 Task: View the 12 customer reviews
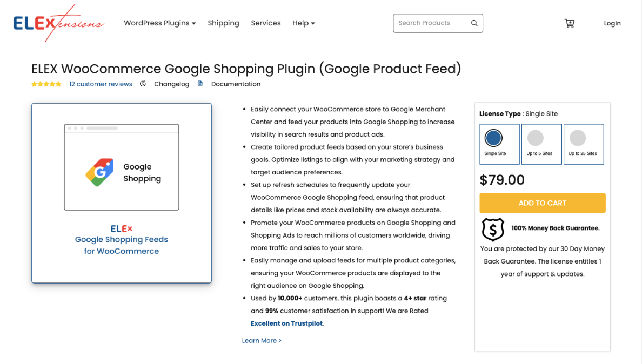point(101,84)
